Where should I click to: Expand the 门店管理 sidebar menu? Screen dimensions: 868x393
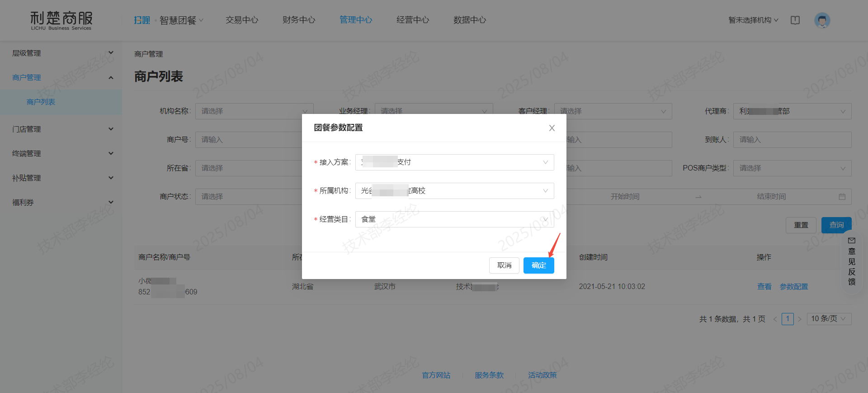(x=61, y=129)
